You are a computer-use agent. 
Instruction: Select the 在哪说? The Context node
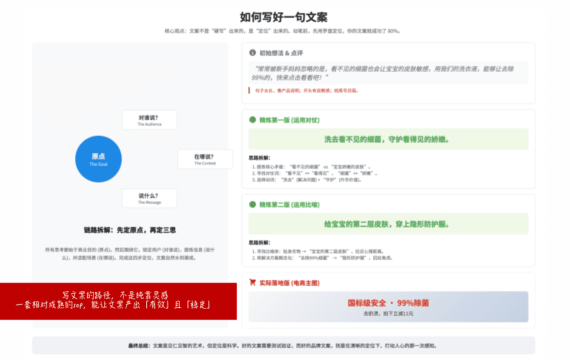click(205, 159)
